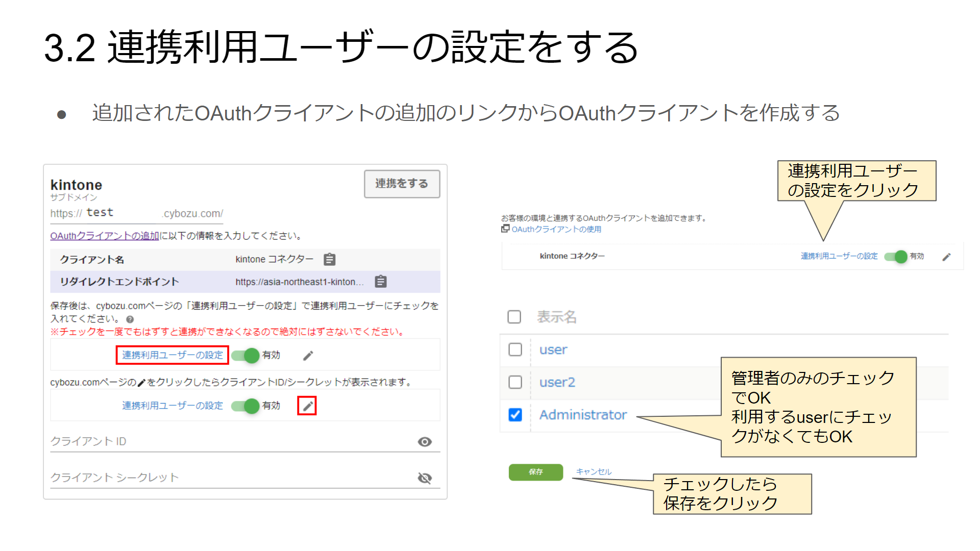Open second 連携利用ユーザーの設定 link in kintone panel
The height and width of the screenshot is (551, 980).
[173, 406]
